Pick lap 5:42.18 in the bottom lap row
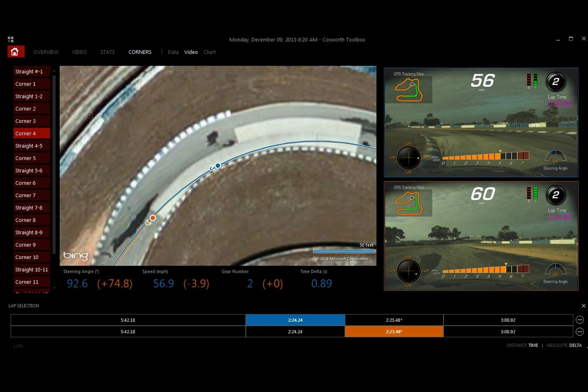 tap(128, 332)
